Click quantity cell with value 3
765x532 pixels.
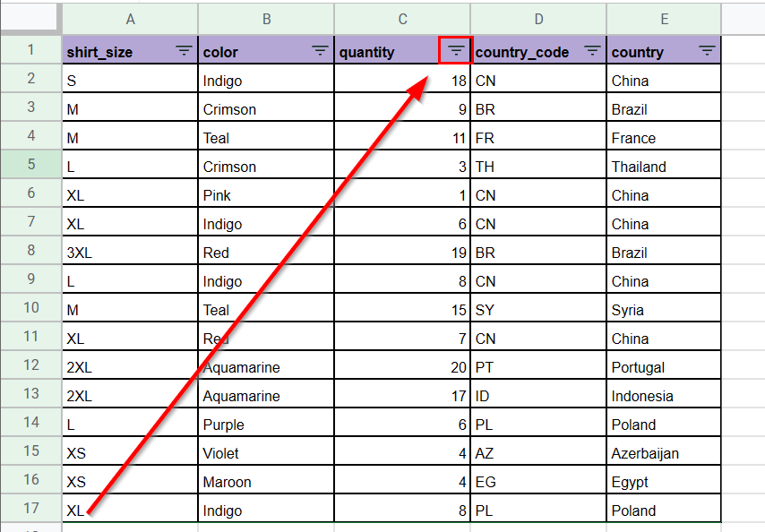point(402,164)
